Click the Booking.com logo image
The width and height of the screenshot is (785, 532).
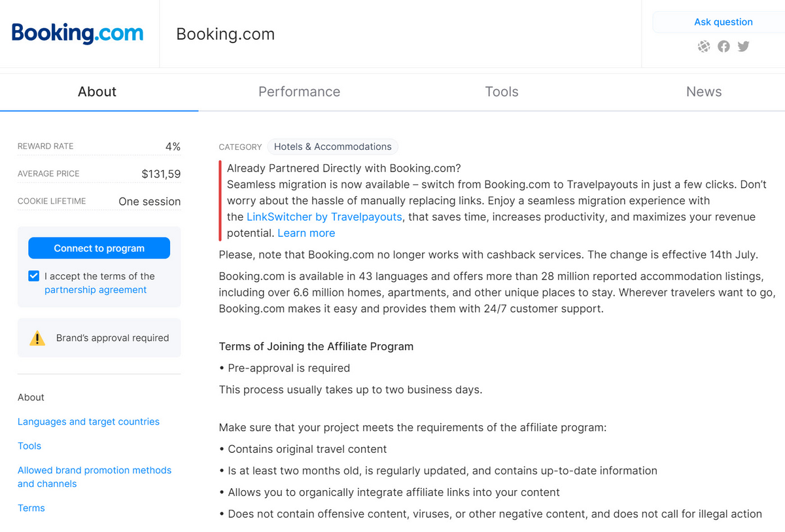78,33
